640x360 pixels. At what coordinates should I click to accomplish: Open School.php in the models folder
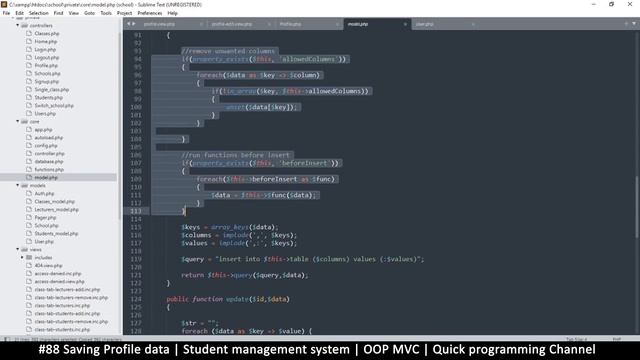[x=46, y=226]
